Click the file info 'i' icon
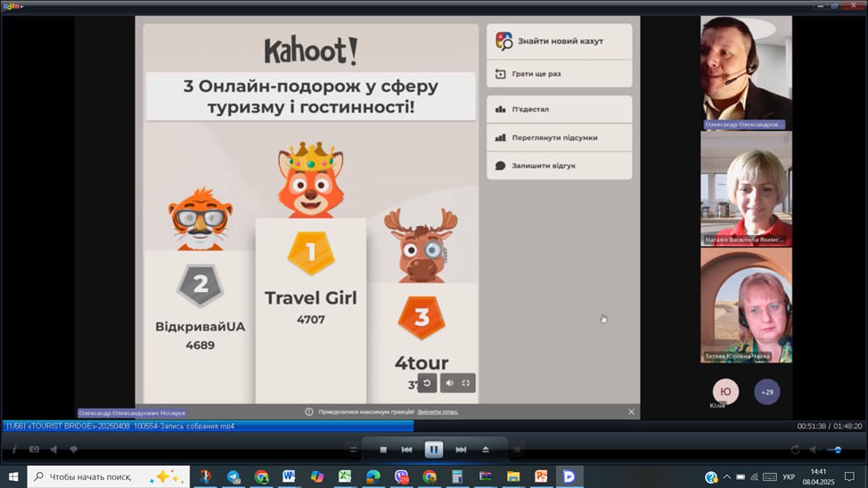868x488 pixels. point(14,450)
